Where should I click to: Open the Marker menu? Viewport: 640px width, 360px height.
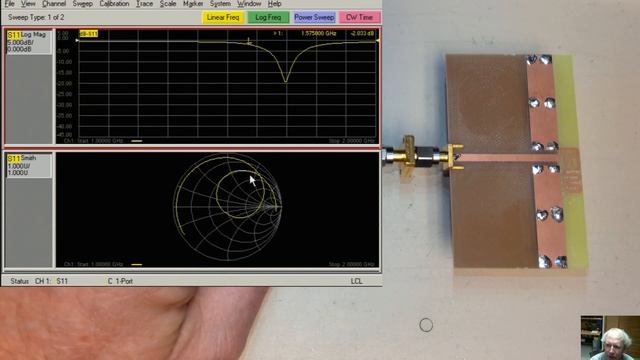point(193,4)
